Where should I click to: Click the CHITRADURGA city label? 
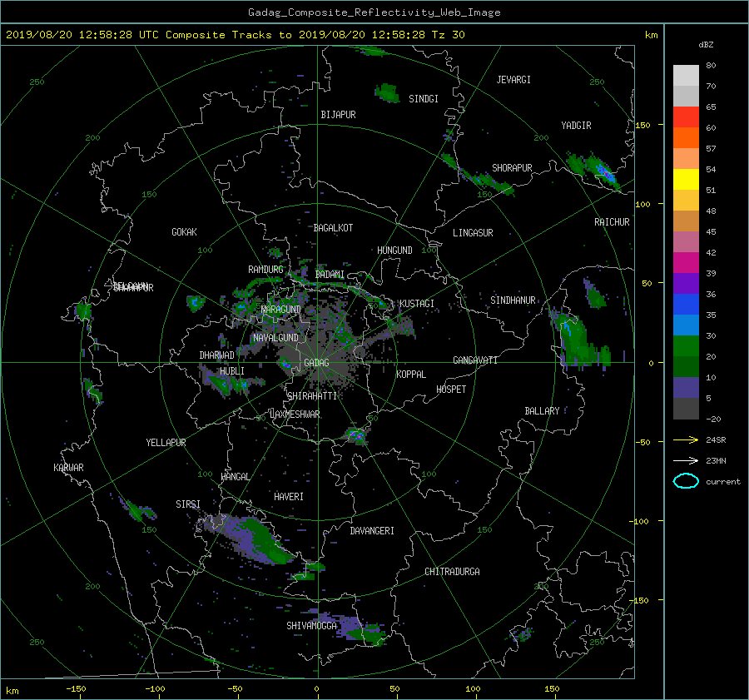pos(453,572)
